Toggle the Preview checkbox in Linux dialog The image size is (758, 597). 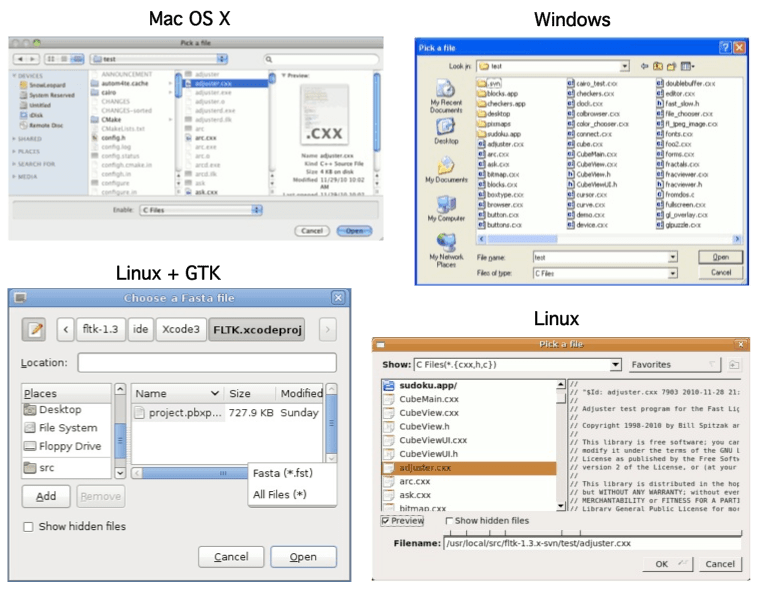(385, 521)
